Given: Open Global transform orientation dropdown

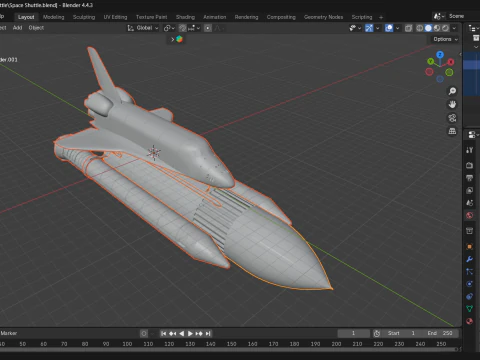Looking at the screenshot, I should tap(143, 28).
